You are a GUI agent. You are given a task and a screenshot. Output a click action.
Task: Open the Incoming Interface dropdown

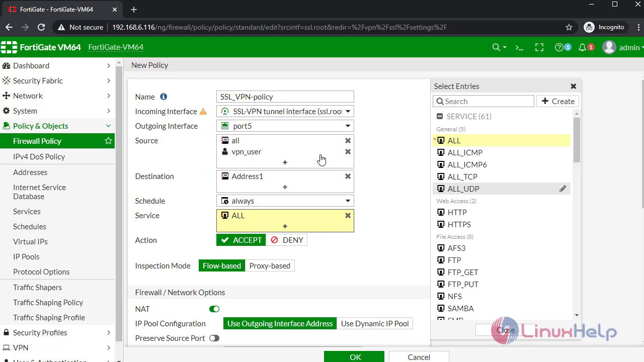(x=285, y=112)
